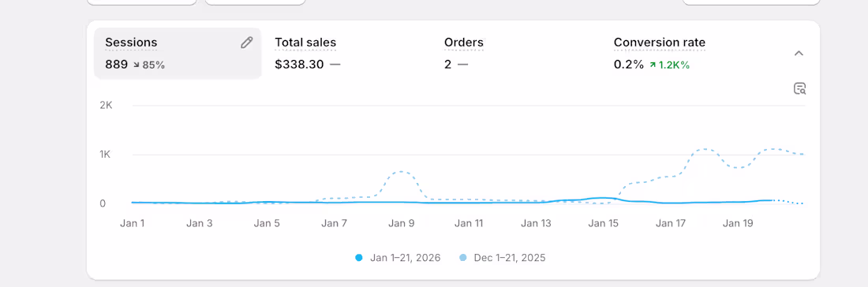Image resolution: width=868 pixels, height=287 pixels.
Task: Select the Jan 9 peak on chart
Action: (402, 172)
